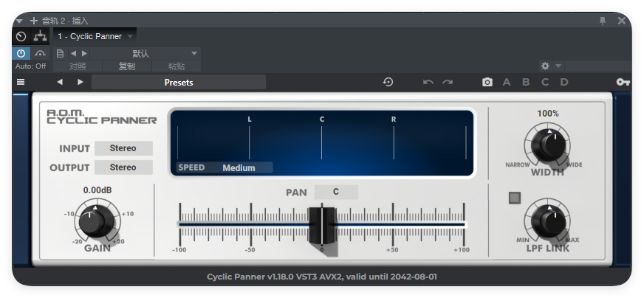
Task: Click the Auto: Off label
Action: click(x=31, y=66)
